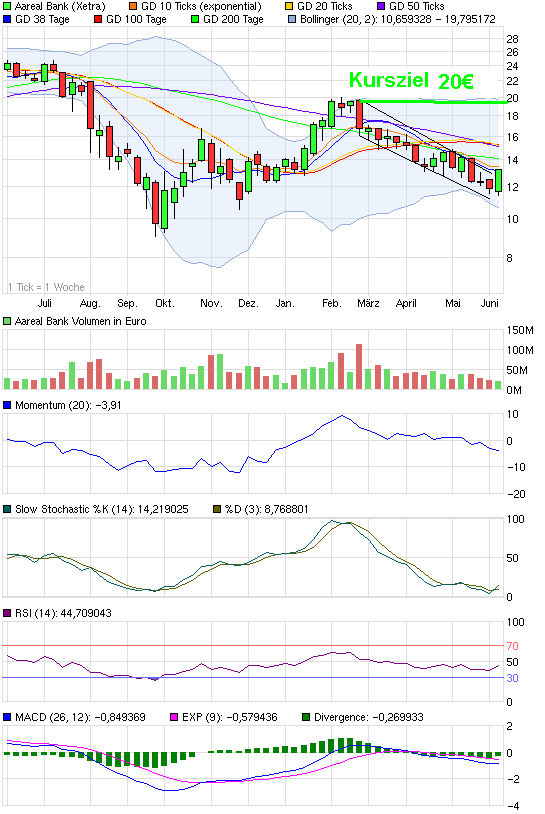The height and width of the screenshot is (814, 545).
Task: Click the 'Nov.' month label
Action: click(211, 303)
